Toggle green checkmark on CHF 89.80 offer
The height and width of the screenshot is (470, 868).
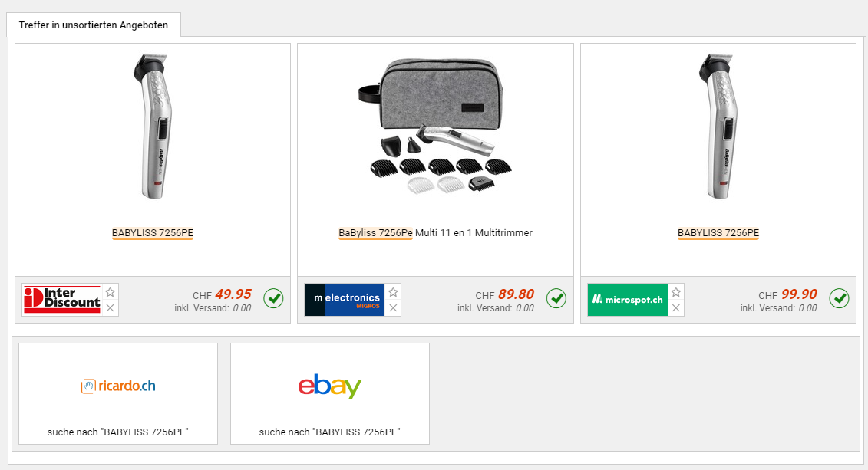pyautogui.click(x=556, y=298)
